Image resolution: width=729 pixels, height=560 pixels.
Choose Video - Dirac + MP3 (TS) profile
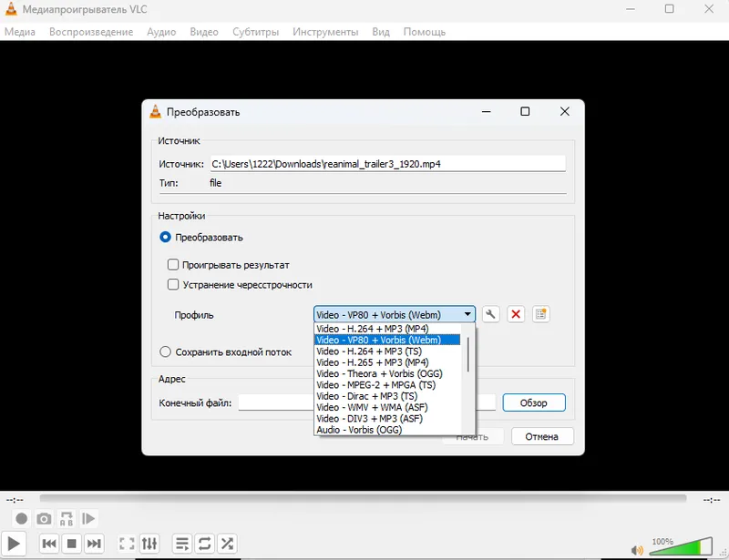click(387, 396)
